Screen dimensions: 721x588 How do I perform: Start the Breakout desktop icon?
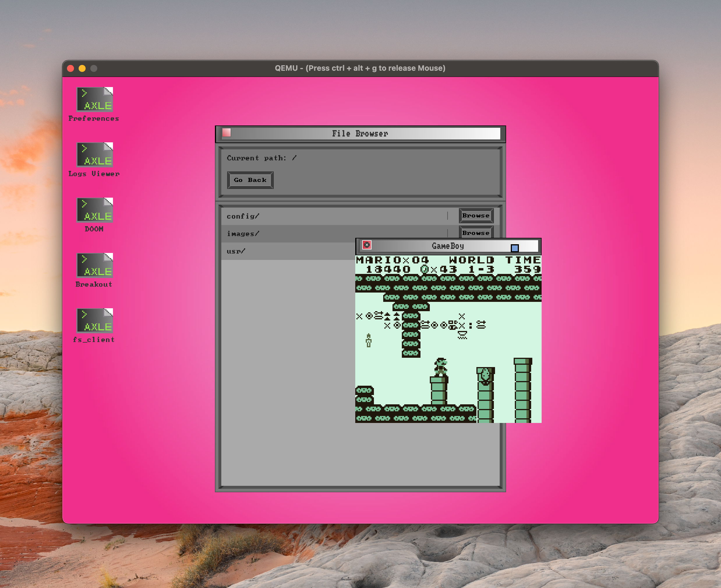tap(95, 265)
